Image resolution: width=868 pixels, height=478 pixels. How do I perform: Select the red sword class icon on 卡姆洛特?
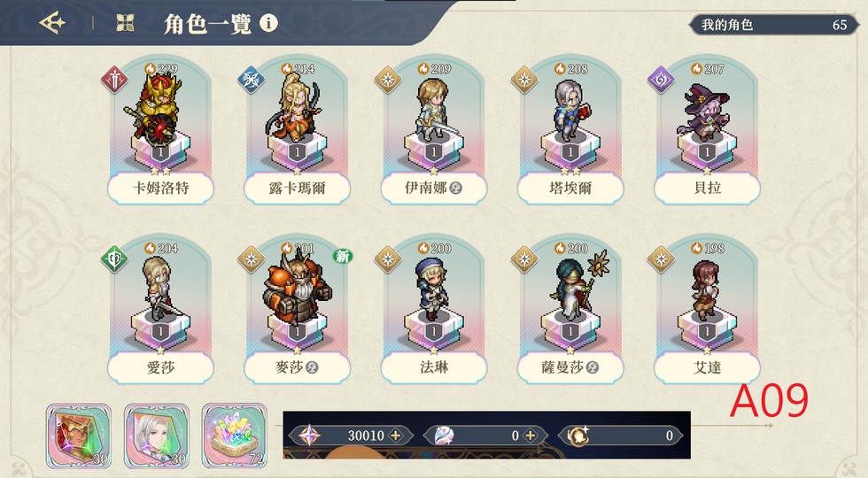tap(114, 81)
